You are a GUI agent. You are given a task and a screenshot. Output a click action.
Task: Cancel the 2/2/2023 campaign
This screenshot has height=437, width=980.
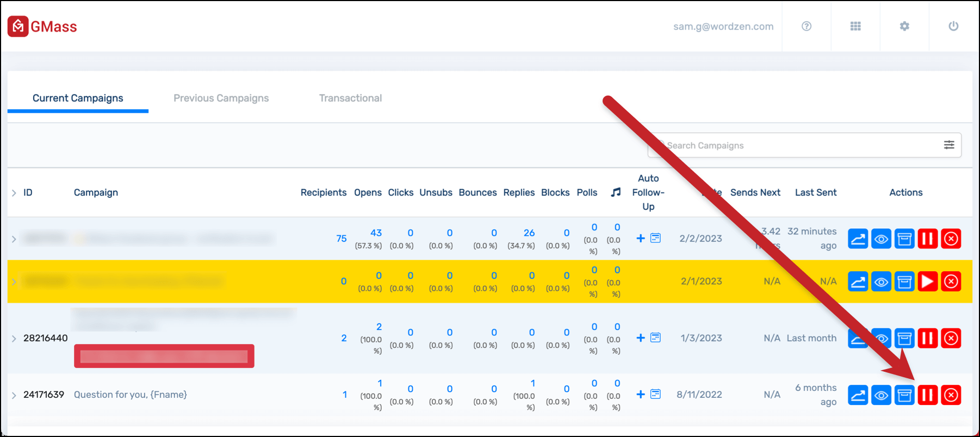pos(951,239)
